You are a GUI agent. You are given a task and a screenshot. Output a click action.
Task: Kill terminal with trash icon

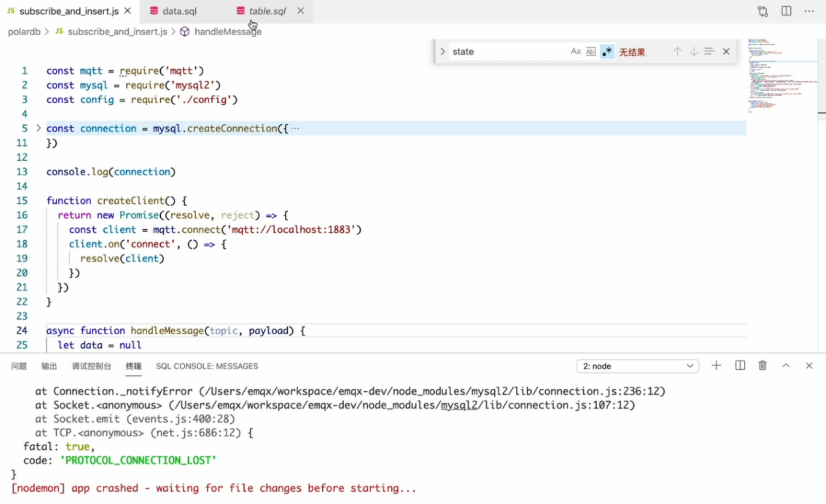click(763, 366)
